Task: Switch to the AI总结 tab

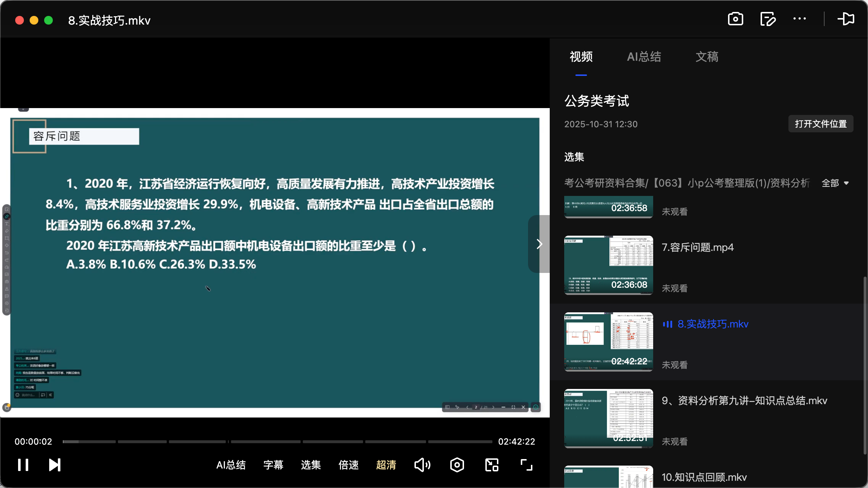Action: click(x=644, y=57)
